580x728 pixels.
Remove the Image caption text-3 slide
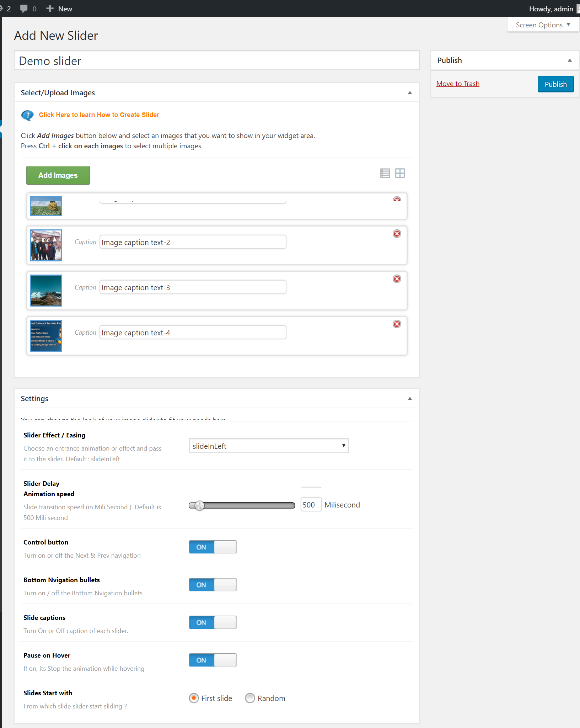tap(397, 279)
